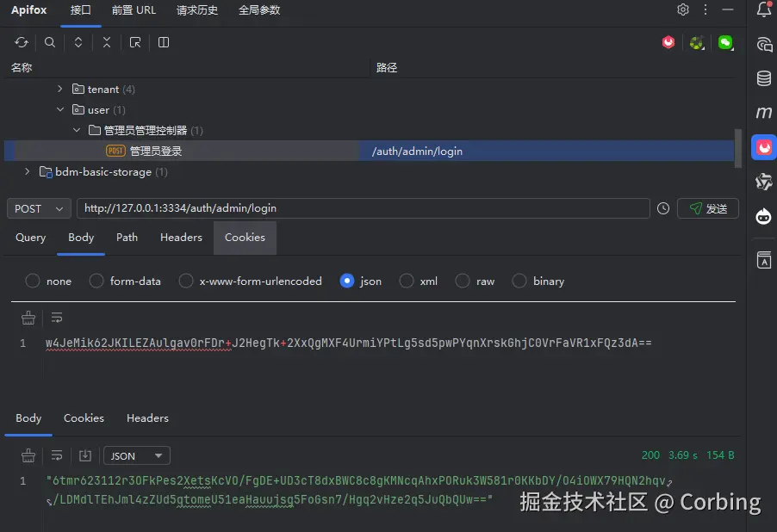Expand the bdm-basic-storage module

pyautogui.click(x=28, y=171)
